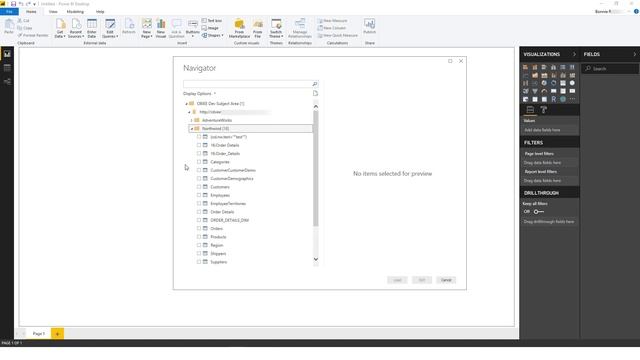Screen dimensions: 640x360
Task: Check the CustomerDemographics table checkbox
Action: point(199,178)
